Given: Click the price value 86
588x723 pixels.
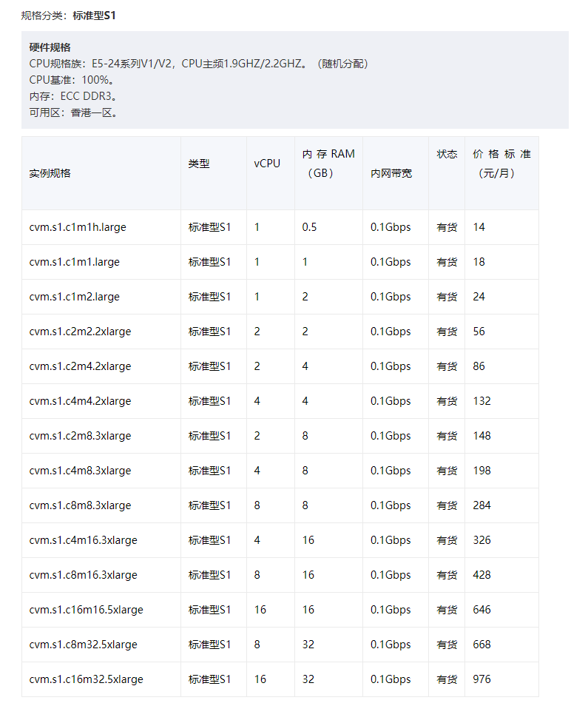Looking at the screenshot, I should (x=479, y=366).
